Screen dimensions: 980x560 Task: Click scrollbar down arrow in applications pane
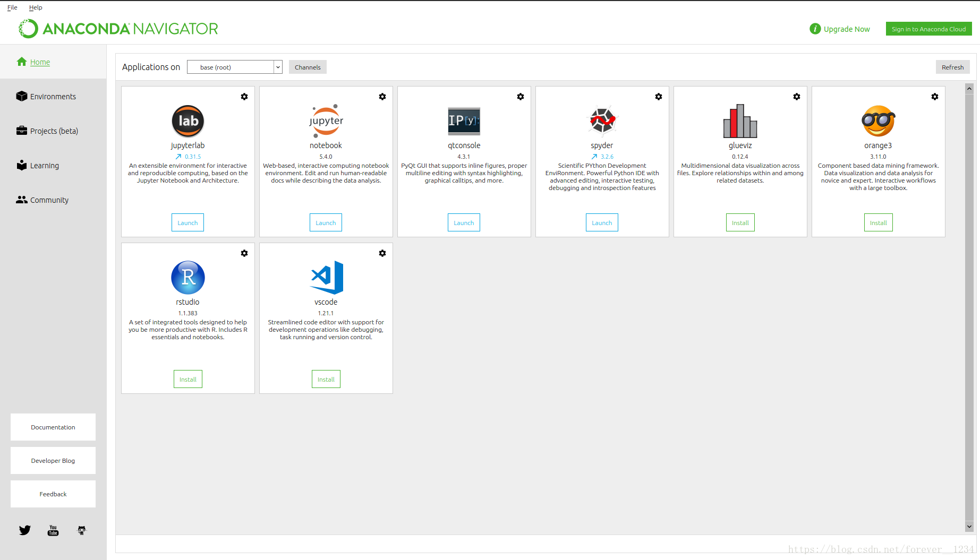(969, 527)
